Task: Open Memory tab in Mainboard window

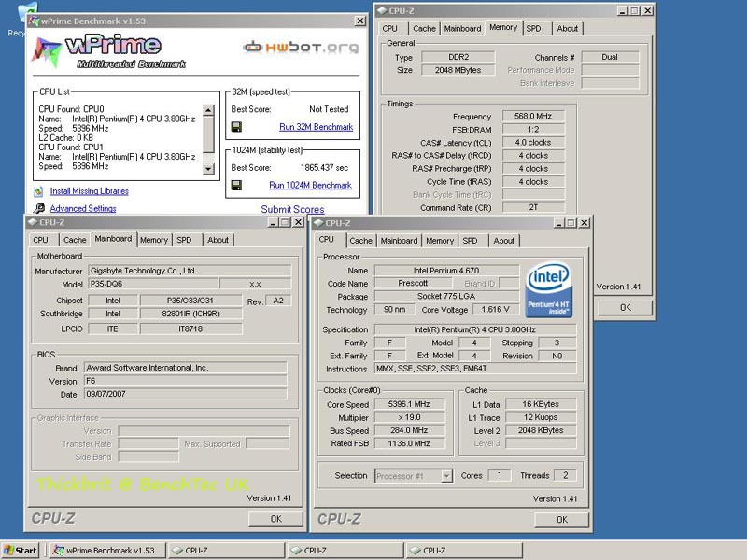Action: click(154, 240)
